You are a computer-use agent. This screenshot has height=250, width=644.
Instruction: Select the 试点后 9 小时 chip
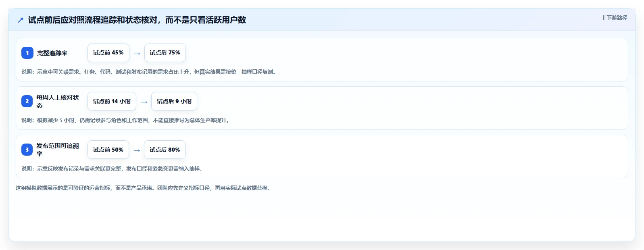click(174, 101)
